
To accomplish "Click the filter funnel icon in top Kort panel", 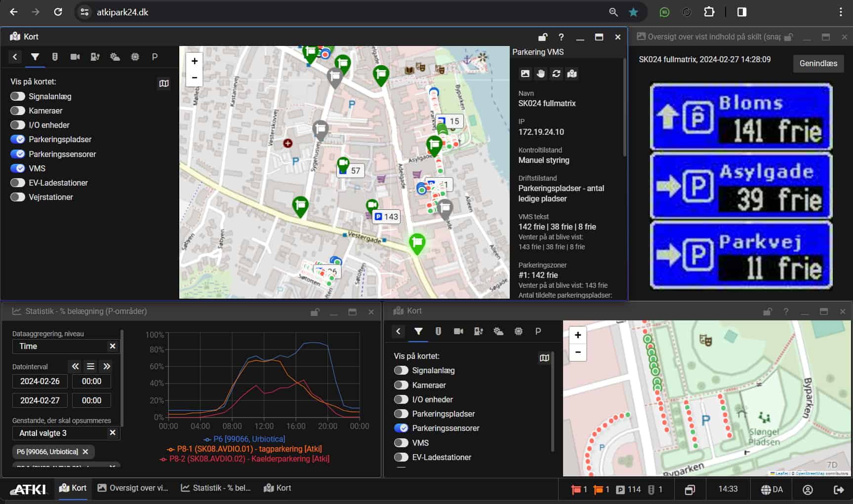I will click(x=35, y=57).
